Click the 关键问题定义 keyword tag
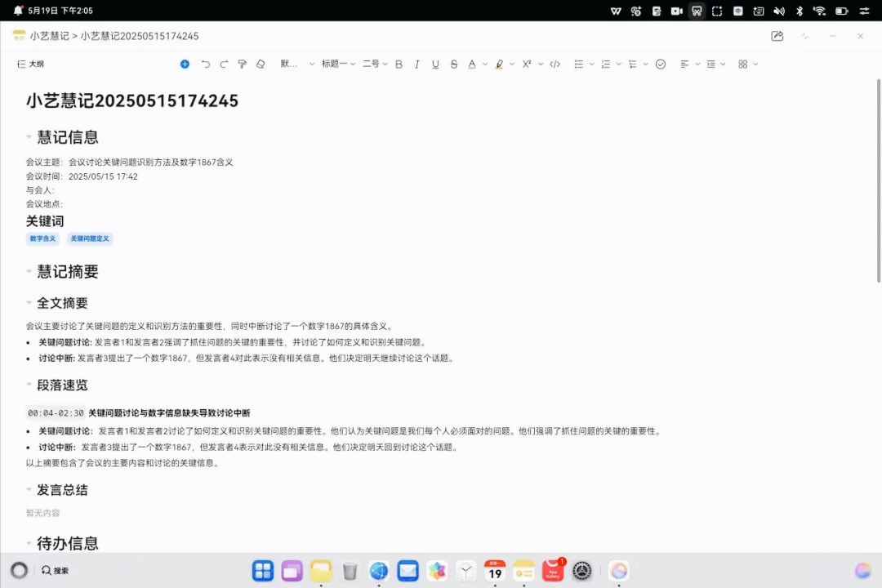This screenshot has width=882, height=588. click(90, 238)
